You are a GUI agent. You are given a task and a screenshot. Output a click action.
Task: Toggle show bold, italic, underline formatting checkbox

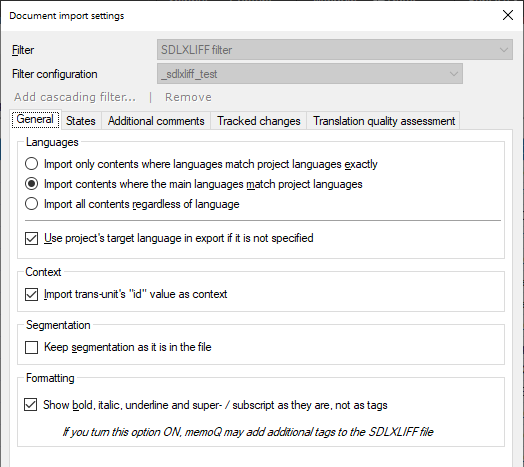click(x=30, y=405)
